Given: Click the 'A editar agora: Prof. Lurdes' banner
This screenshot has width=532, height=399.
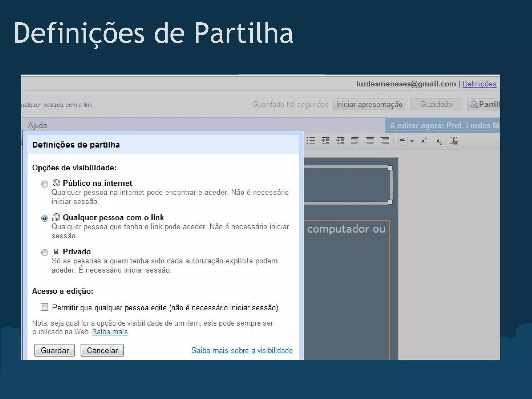Looking at the screenshot, I should [443, 125].
